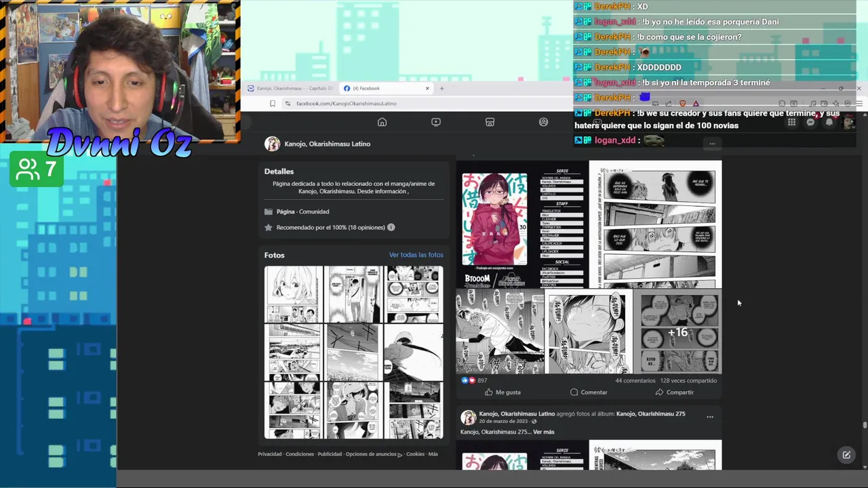Click the Opciones de anuncios footer link
This screenshot has width=868, height=488.
pos(374,454)
